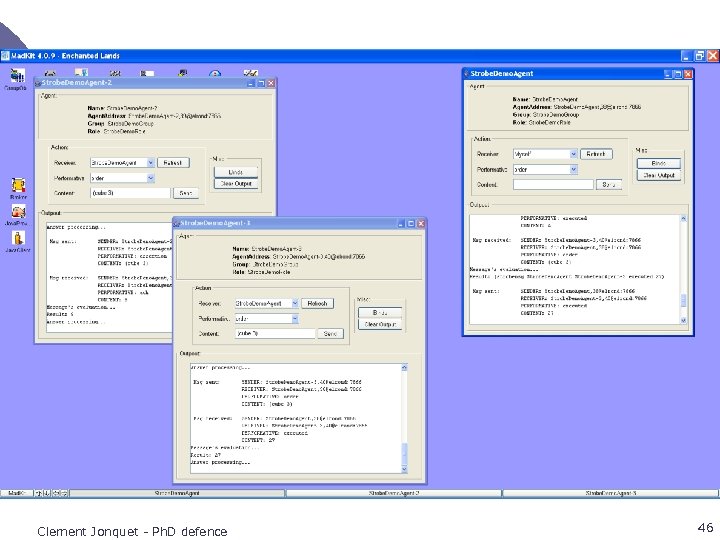Switch to the StrobeDemoAgent-2 taskbar tab
This screenshot has height=540, width=720.
[x=394, y=493]
